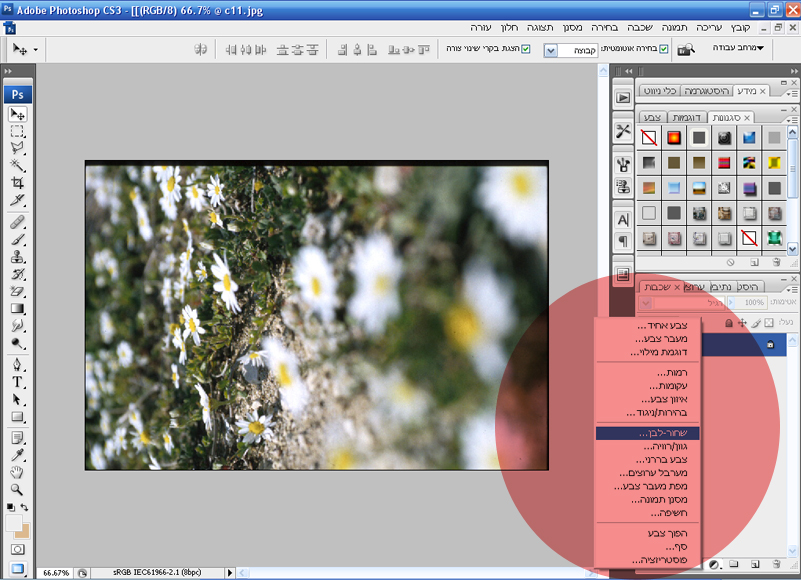Toggle lock all padlock in Layers panel

pos(729,322)
